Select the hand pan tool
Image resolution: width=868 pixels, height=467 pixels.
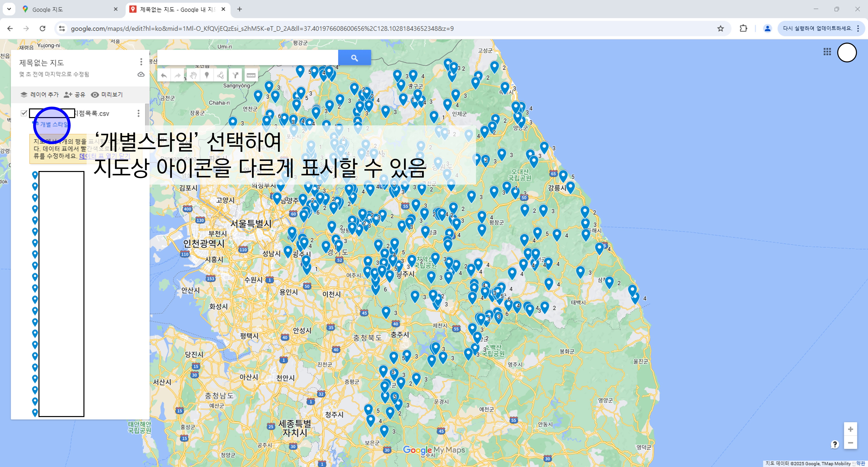click(x=193, y=75)
